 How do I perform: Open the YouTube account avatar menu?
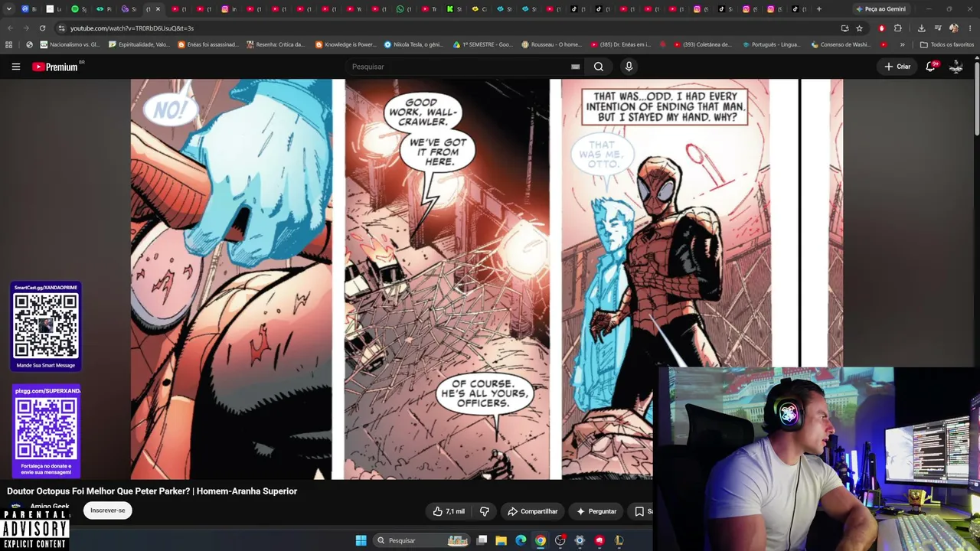pyautogui.click(x=956, y=67)
